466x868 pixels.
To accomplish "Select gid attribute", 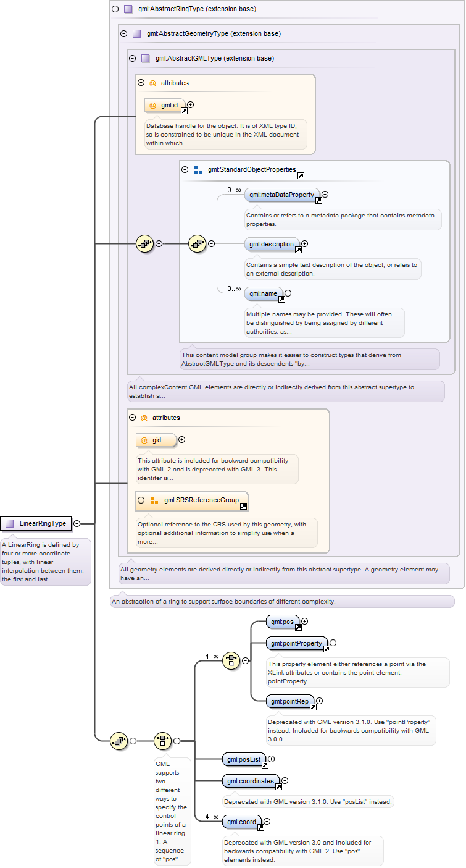I will 156,440.
